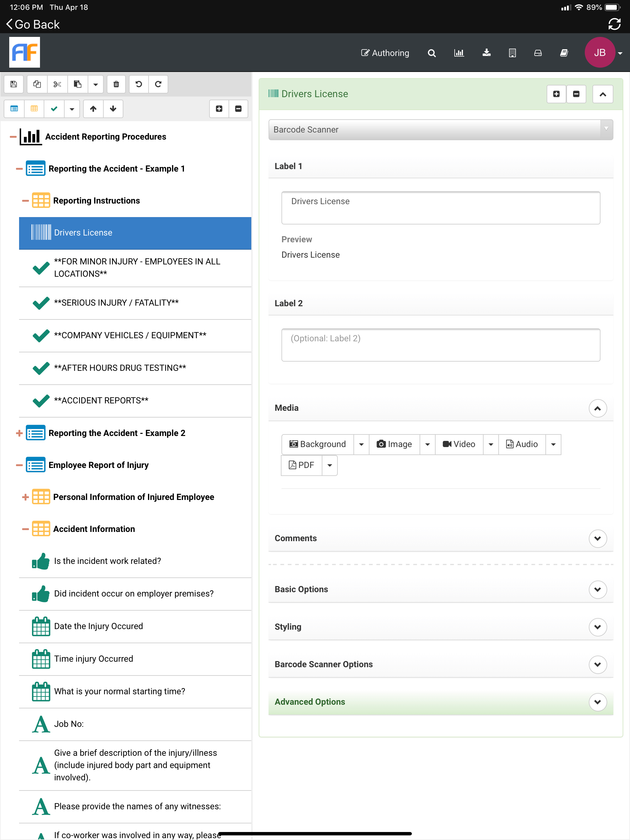Image resolution: width=630 pixels, height=840 pixels.
Task: Collapse the Accident Reporting Procedures node
Action: pos(13,137)
